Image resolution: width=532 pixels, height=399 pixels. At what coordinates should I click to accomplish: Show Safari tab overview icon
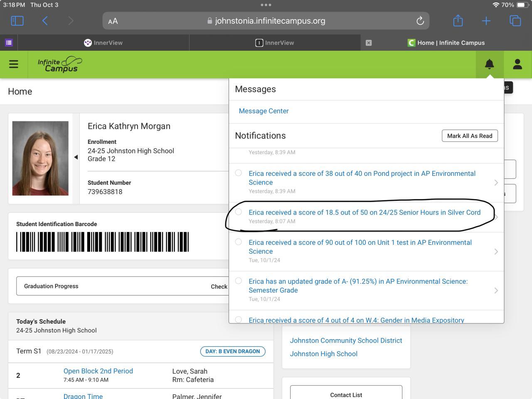click(x=515, y=21)
